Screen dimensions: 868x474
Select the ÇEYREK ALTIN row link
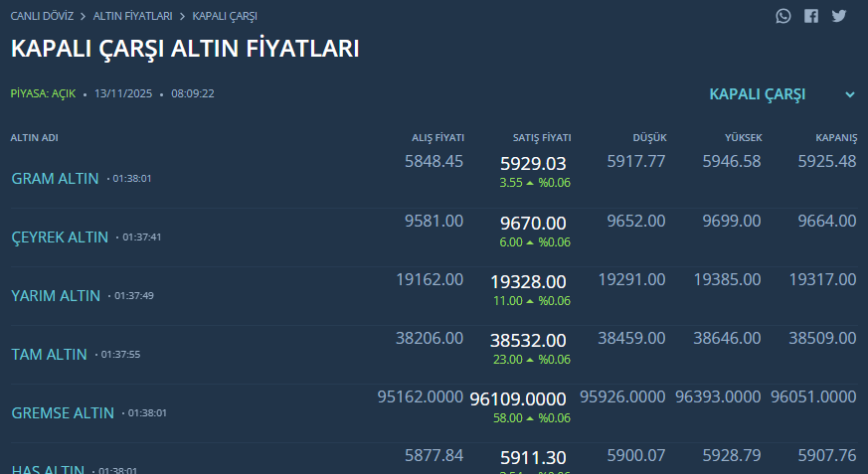pos(60,237)
